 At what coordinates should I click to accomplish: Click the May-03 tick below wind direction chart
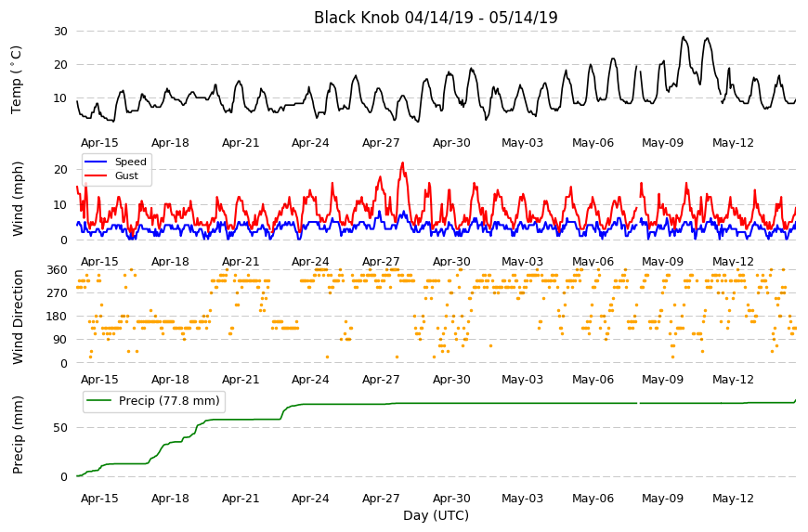tap(522, 380)
